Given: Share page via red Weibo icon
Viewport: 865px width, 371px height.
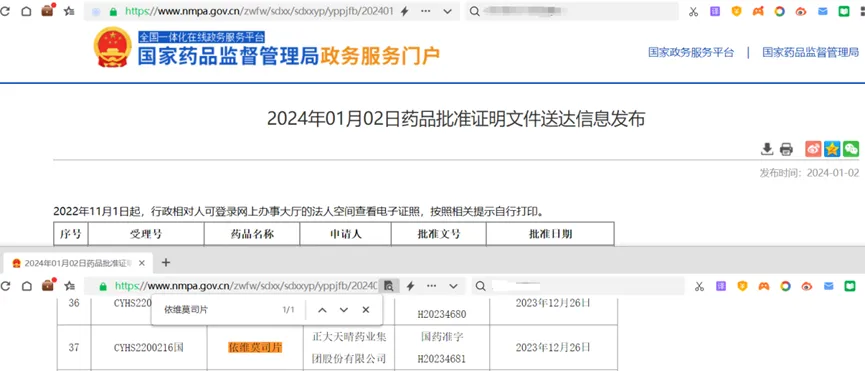Looking at the screenshot, I should coord(813,148).
